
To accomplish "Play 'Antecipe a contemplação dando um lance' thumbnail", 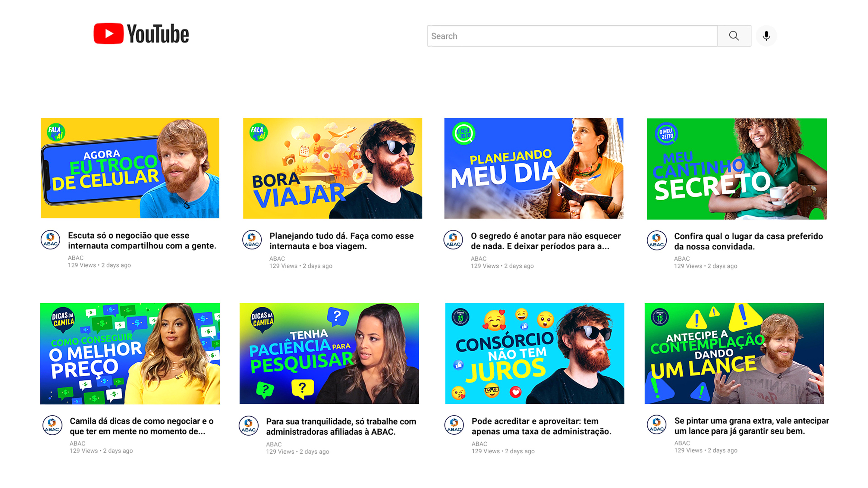I will [734, 354].
